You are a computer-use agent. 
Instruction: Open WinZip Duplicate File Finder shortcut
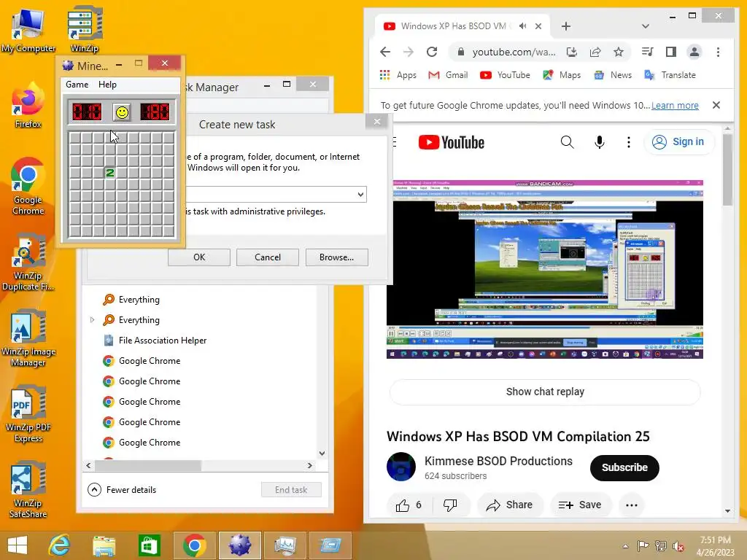pyautogui.click(x=28, y=262)
